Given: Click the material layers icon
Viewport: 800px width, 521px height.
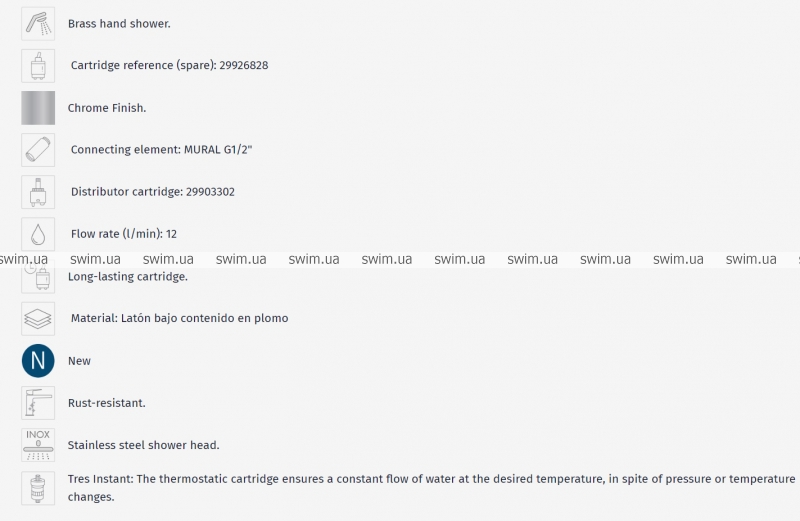Looking at the screenshot, I should coord(38,318).
